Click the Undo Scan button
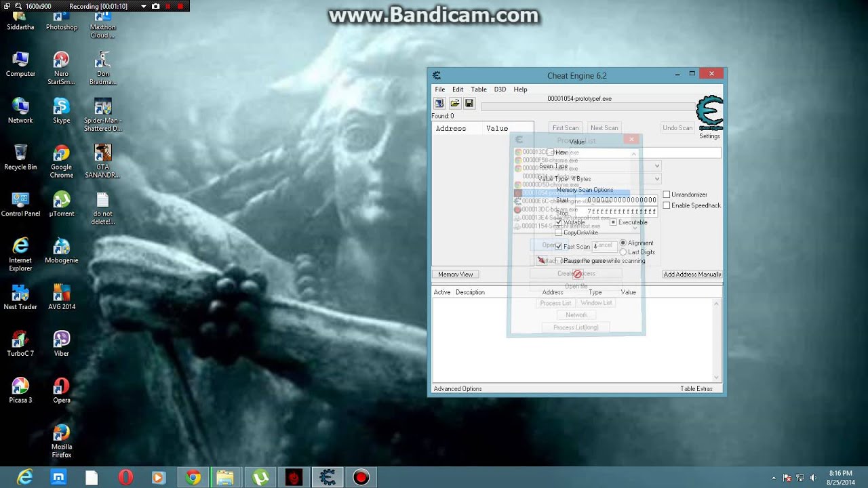The height and width of the screenshot is (488, 868). click(x=677, y=128)
